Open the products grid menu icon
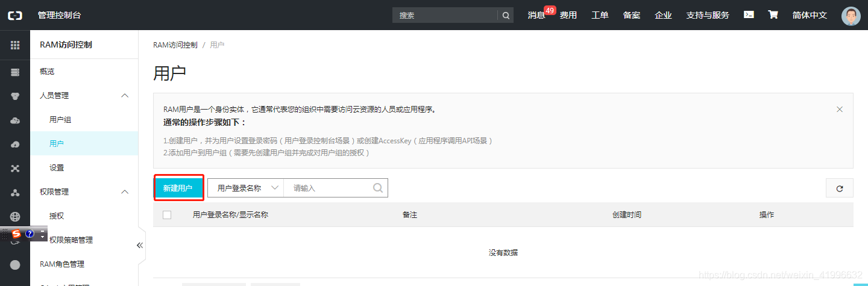 (x=15, y=45)
